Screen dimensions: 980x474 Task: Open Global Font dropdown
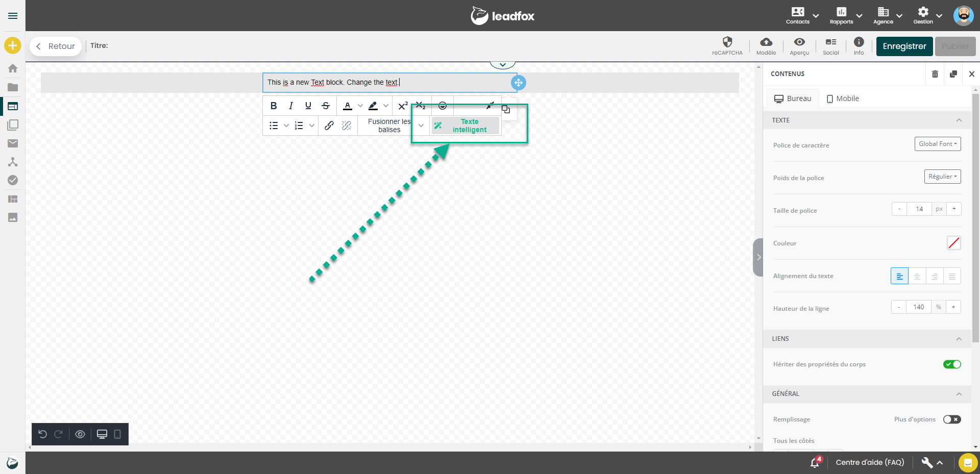(938, 144)
